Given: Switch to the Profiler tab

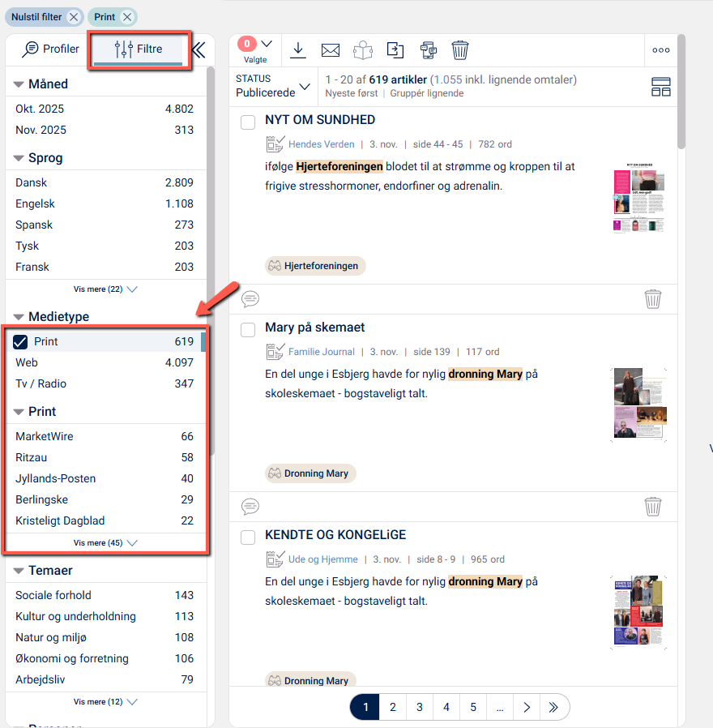Looking at the screenshot, I should pos(50,49).
